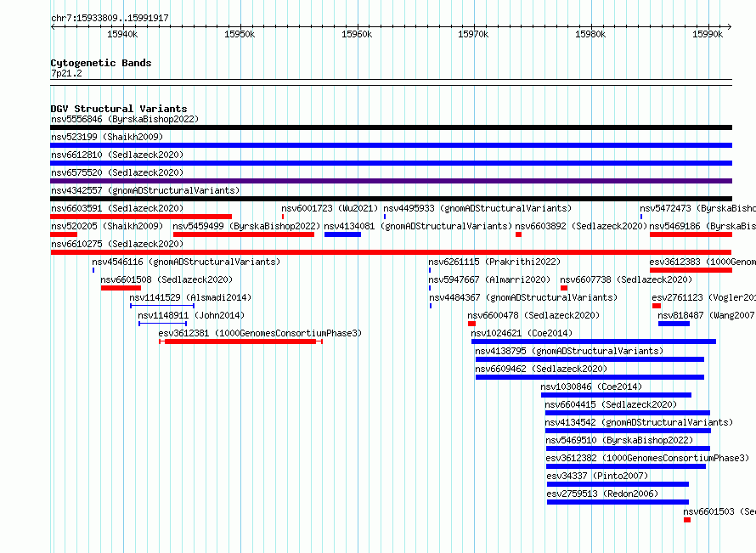Open nsv6001723 (Wu2021) variant
The width and height of the screenshot is (756, 553).
tap(330, 208)
